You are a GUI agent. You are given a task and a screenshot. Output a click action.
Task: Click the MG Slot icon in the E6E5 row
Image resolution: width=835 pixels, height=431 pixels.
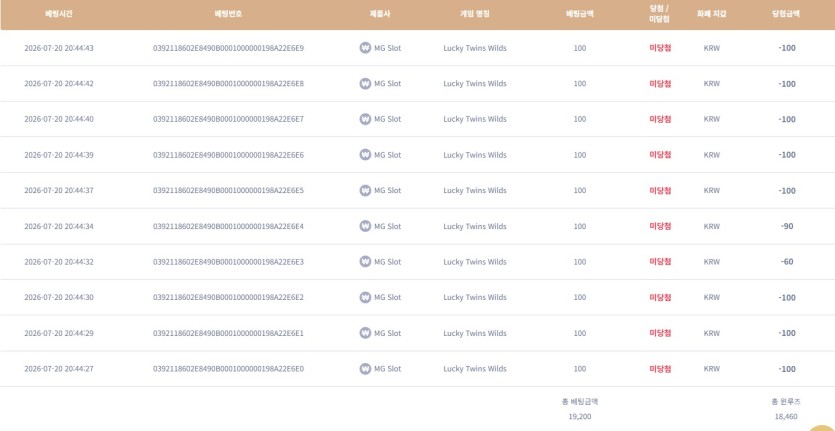click(365, 190)
